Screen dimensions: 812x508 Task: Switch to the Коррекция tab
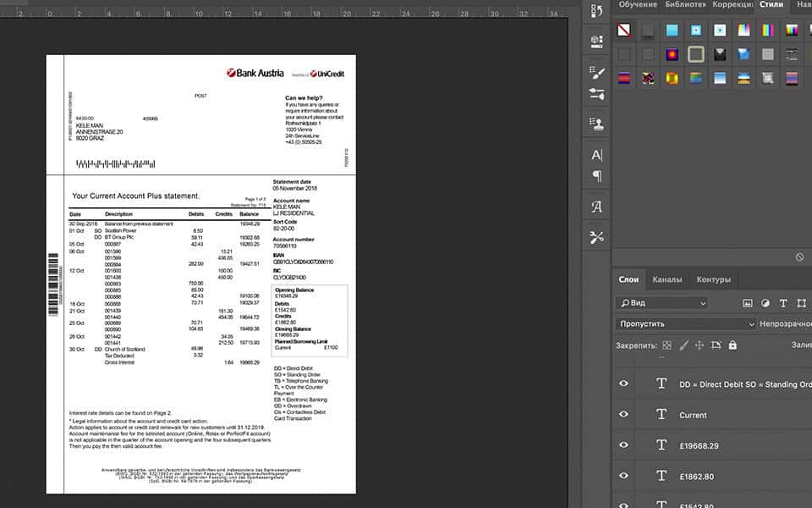(x=732, y=5)
